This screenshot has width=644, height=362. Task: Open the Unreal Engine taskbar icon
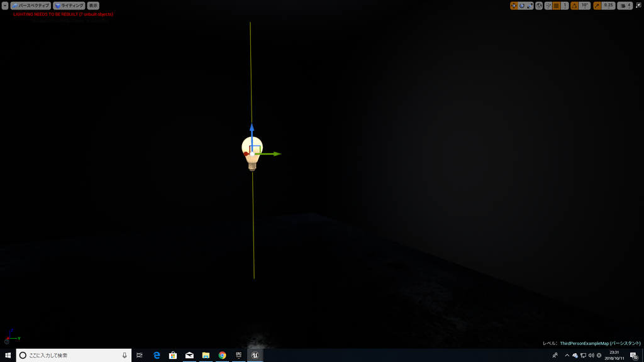[x=254, y=355]
